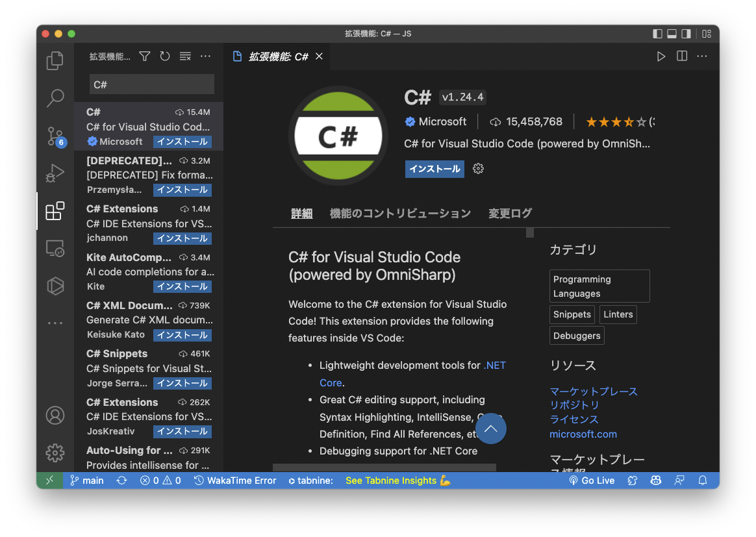The width and height of the screenshot is (756, 537).
Task: Install C# Snippets by Jorge Serra...
Action: point(183,383)
